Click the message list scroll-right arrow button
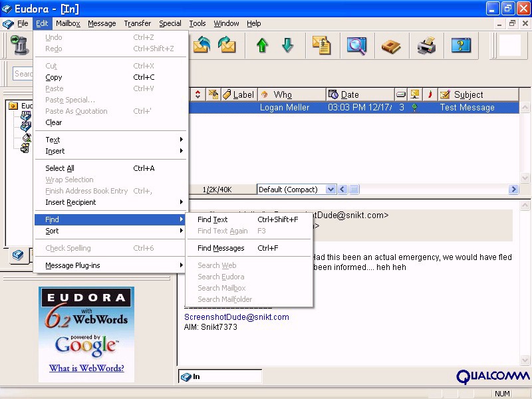The width and height of the screenshot is (532, 399). pyautogui.click(x=513, y=190)
